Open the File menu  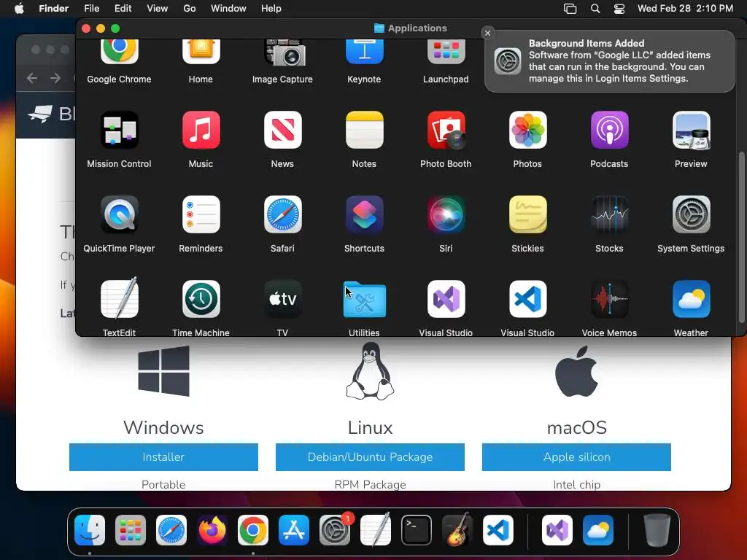pos(91,9)
